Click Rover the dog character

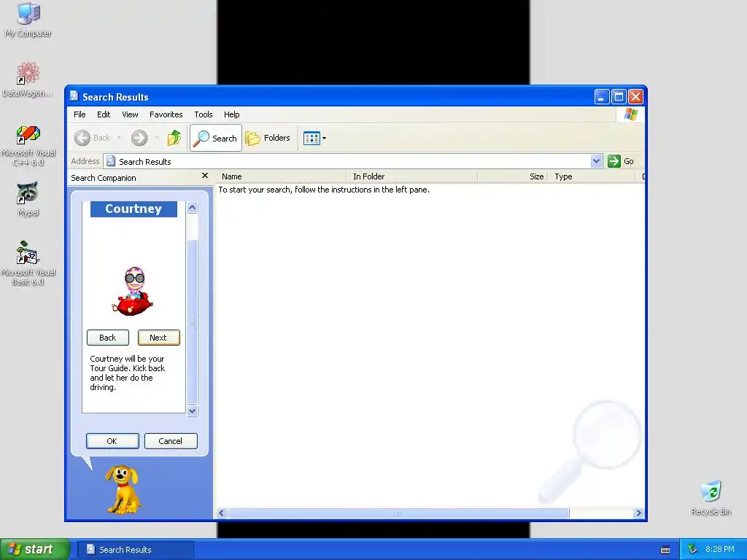click(x=123, y=489)
